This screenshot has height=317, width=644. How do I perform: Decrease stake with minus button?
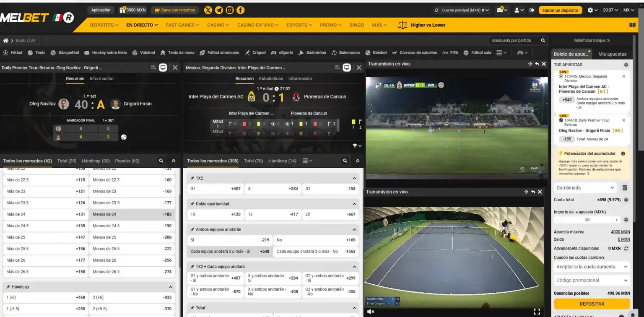click(x=558, y=220)
